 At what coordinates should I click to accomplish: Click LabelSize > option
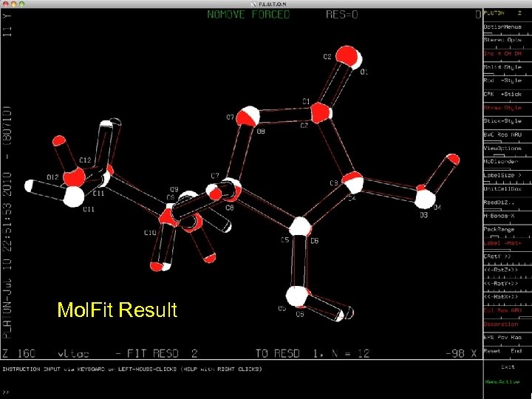tap(502, 175)
